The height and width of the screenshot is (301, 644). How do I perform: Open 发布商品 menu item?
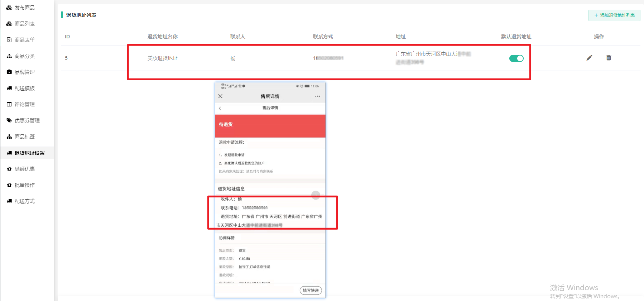(x=25, y=8)
